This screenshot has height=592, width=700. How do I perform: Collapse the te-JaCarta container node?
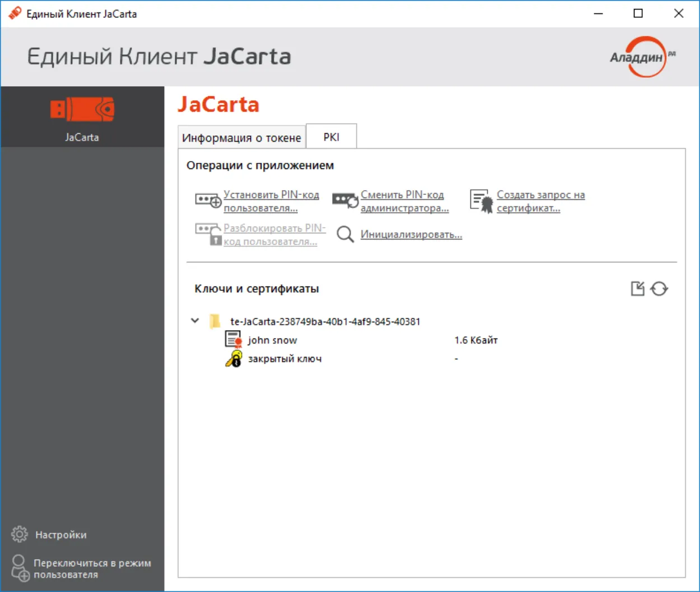tap(195, 321)
